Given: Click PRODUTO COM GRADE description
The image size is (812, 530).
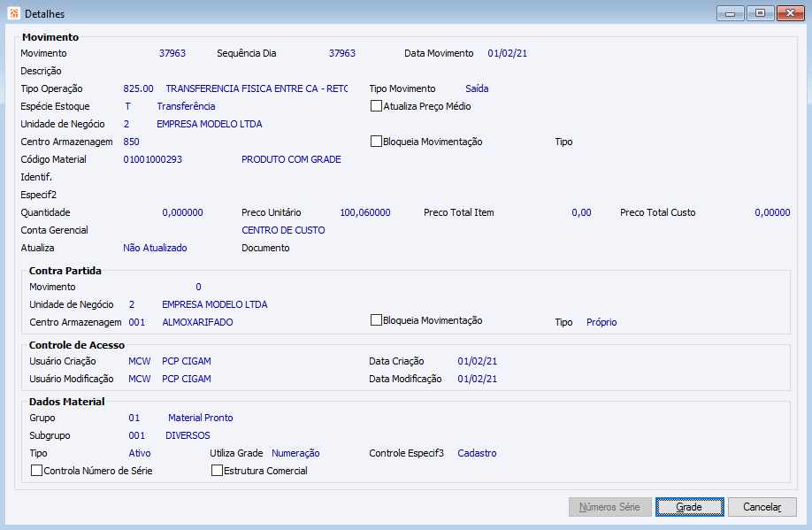Looking at the screenshot, I should pyautogui.click(x=291, y=159).
